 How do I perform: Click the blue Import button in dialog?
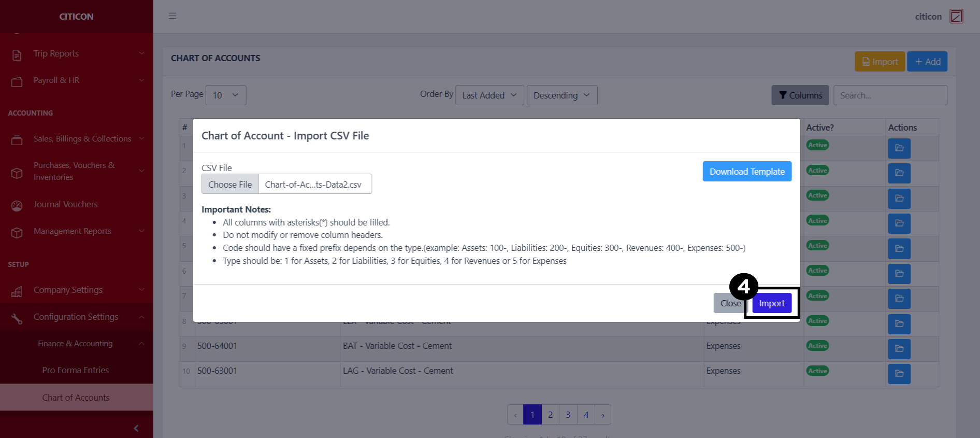pos(771,303)
